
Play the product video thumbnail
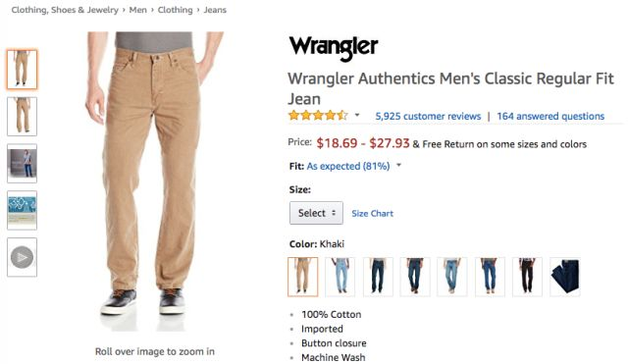click(22, 257)
